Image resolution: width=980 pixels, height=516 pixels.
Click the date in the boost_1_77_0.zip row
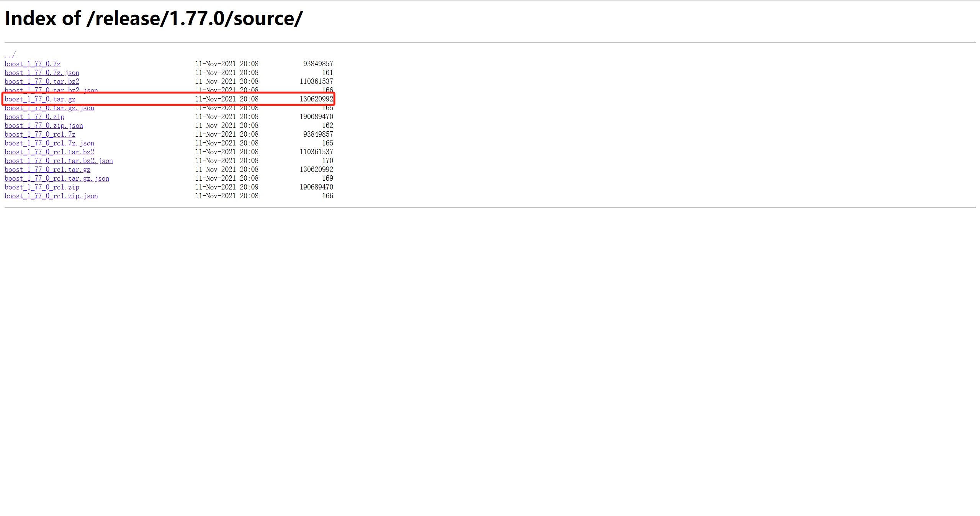point(227,116)
